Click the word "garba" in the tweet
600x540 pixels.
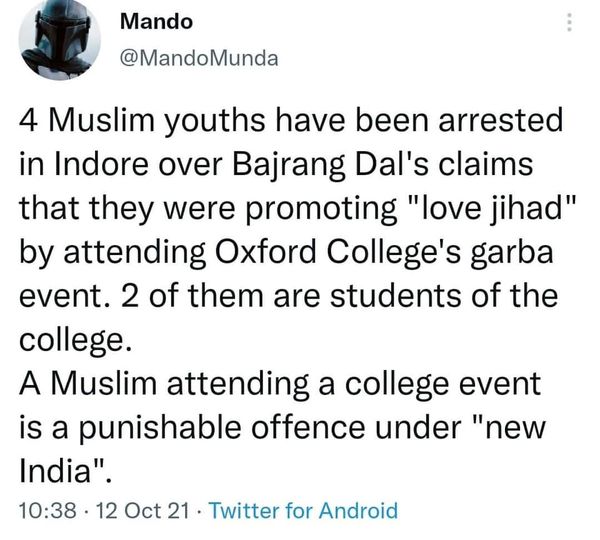526,252
